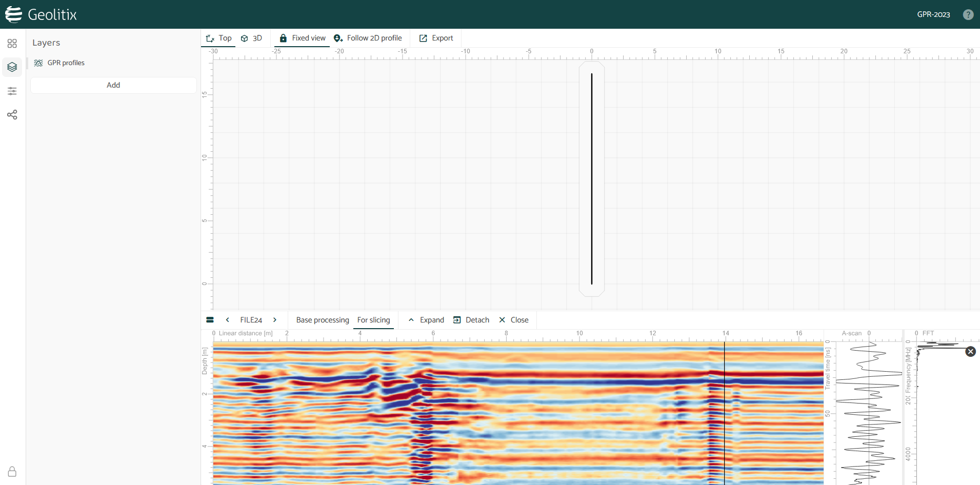Select the Layers stack icon in sidebar

(12, 67)
